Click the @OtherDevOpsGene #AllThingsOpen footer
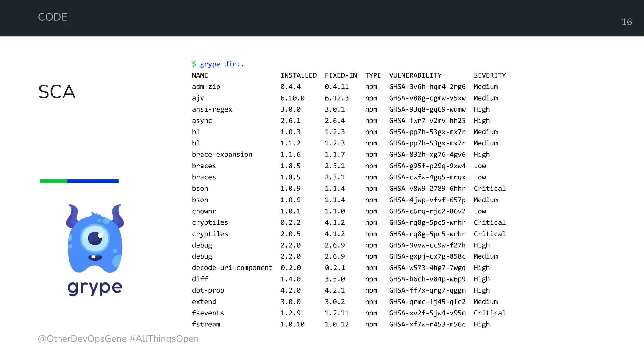This screenshot has height=362, width=644. click(118, 339)
